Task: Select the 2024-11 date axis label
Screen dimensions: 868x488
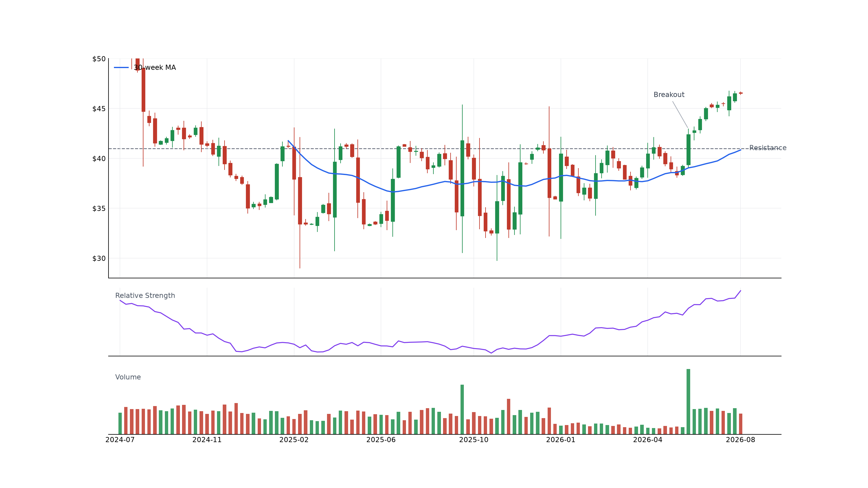Action: (x=207, y=440)
